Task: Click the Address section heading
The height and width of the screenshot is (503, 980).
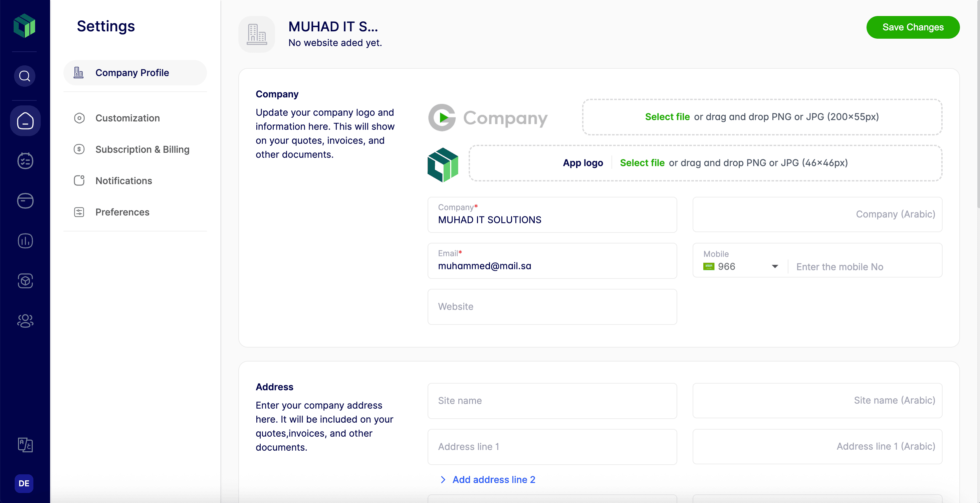Action: [x=274, y=387]
